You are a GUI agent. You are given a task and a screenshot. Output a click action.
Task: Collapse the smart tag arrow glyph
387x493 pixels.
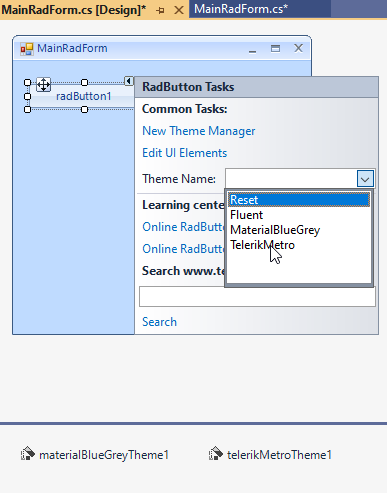coord(128,81)
